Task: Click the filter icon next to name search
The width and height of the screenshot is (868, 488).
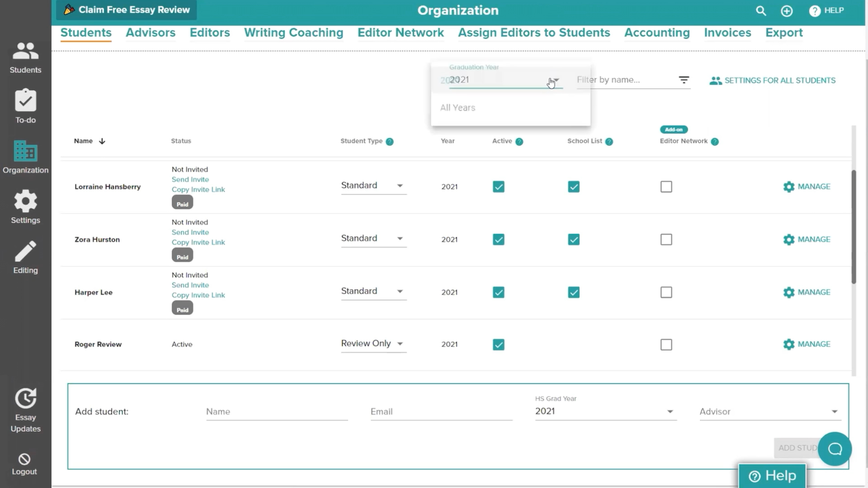Action: click(684, 80)
